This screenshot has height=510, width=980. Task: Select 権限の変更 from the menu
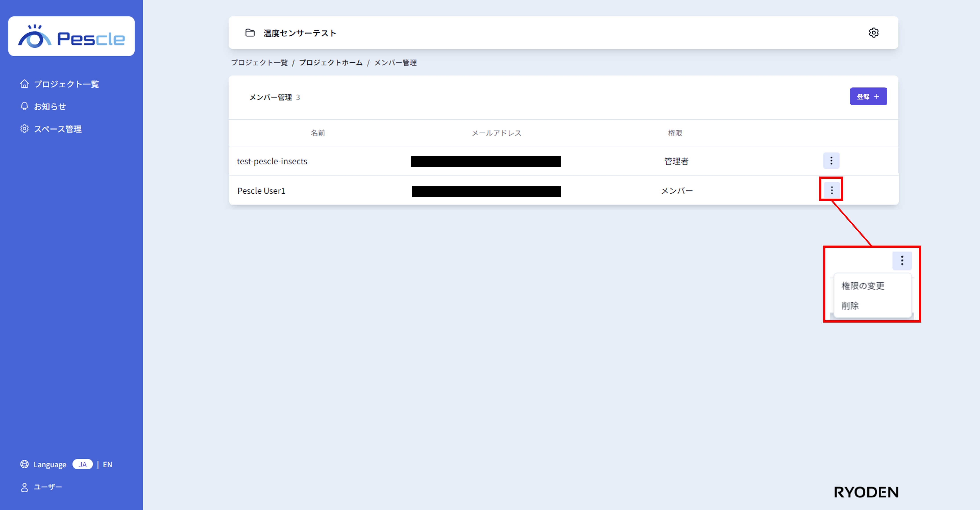click(863, 286)
